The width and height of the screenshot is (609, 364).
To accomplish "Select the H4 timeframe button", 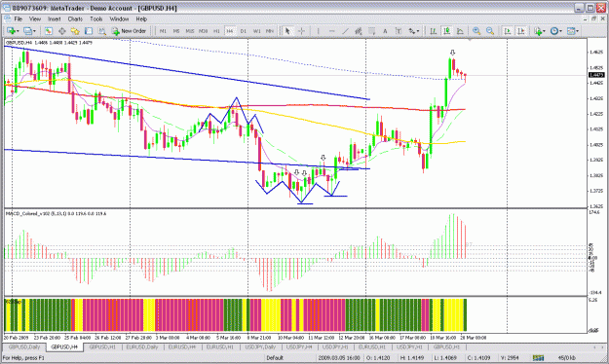I will (x=230, y=31).
